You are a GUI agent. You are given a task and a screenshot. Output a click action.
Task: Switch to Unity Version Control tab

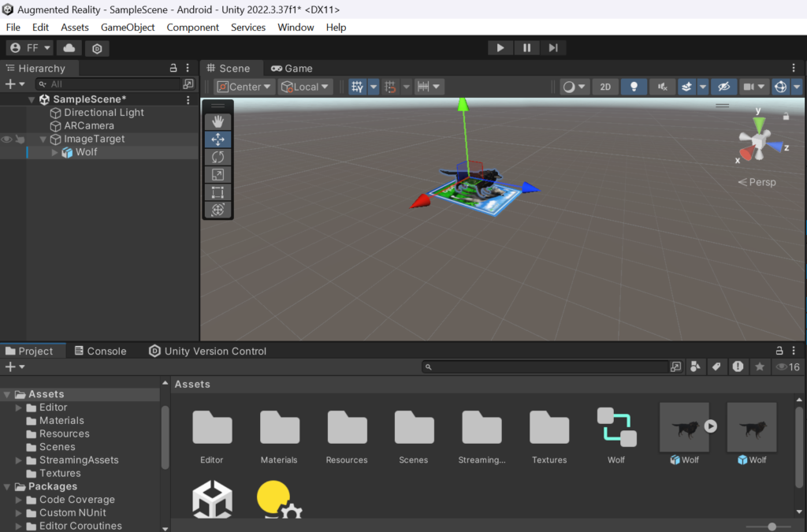(207, 351)
